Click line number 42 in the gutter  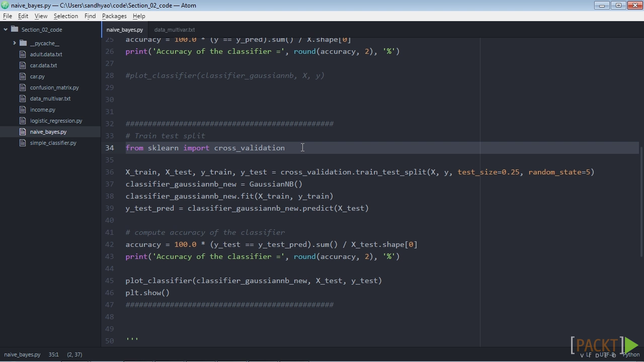click(110, 244)
